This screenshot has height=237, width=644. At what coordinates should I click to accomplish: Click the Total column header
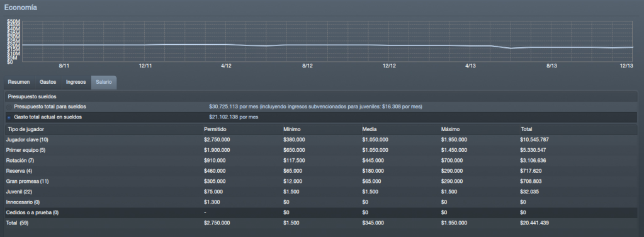point(526,129)
